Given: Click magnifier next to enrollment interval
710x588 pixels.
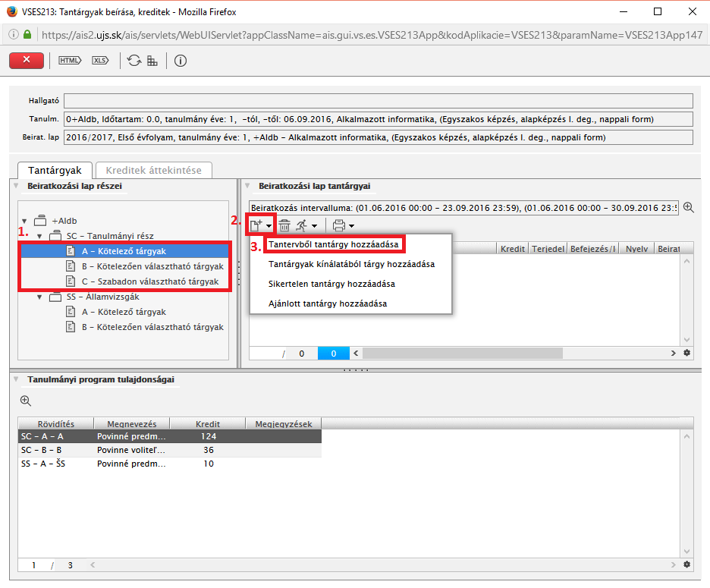Looking at the screenshot, I should pyautogui.click(x=689, y=207).
